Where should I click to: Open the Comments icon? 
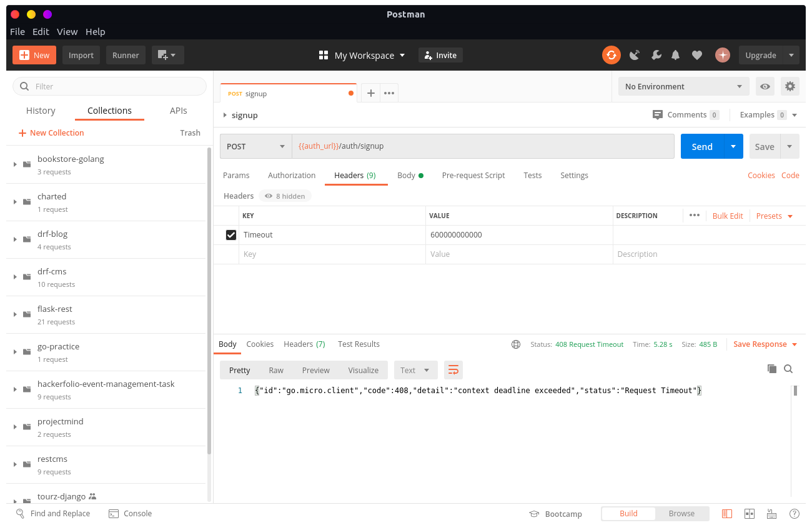click(x=657, y=115)
